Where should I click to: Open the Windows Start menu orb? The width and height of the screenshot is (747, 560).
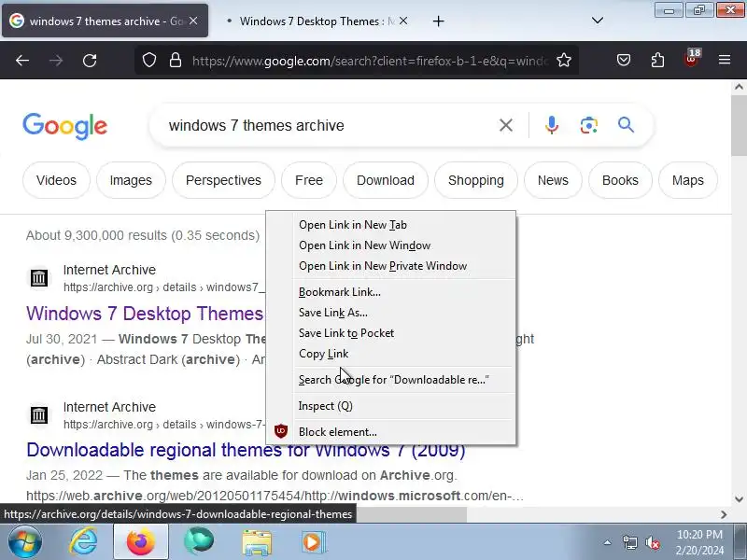click(25, 542)
